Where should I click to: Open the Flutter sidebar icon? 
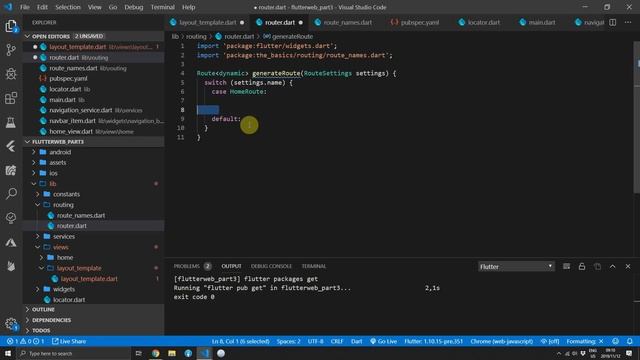click(11, 146)
